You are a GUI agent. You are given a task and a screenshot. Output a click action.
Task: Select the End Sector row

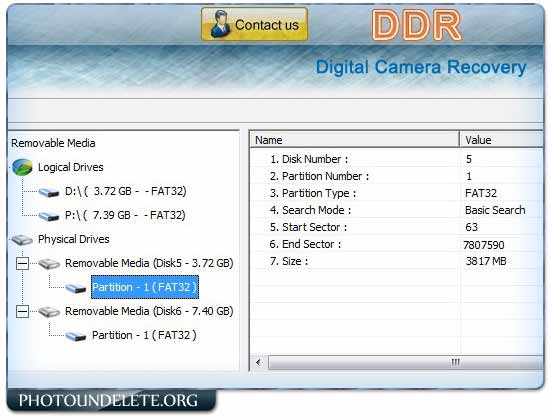[397, 244]
